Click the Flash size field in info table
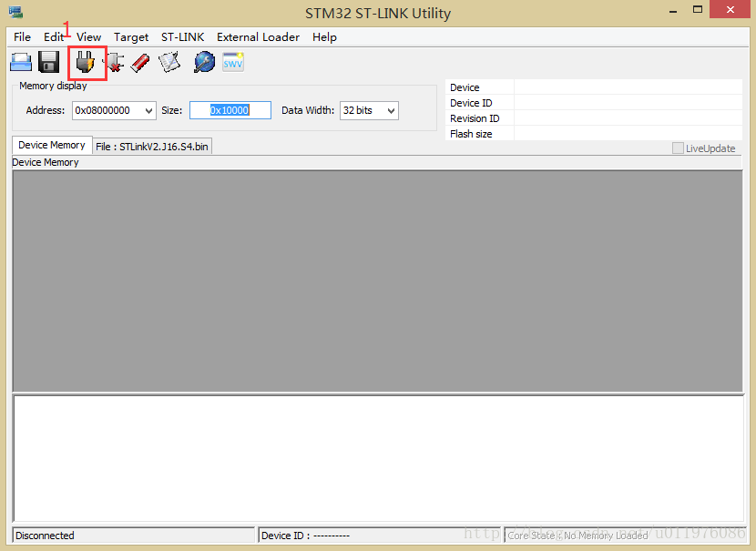Image resolution: width=756 pixels, height=551 pixels. (x=628, y=134)
